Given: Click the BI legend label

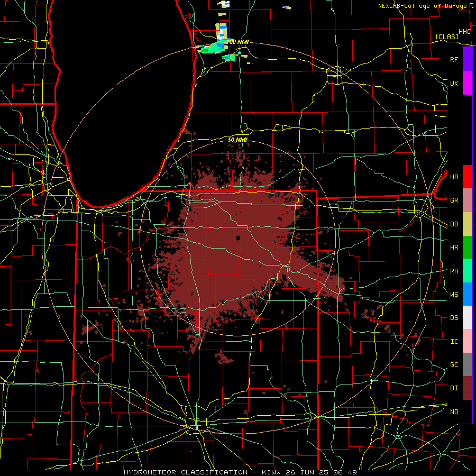Looking at the screenshot, I should [x=454, y=388].
